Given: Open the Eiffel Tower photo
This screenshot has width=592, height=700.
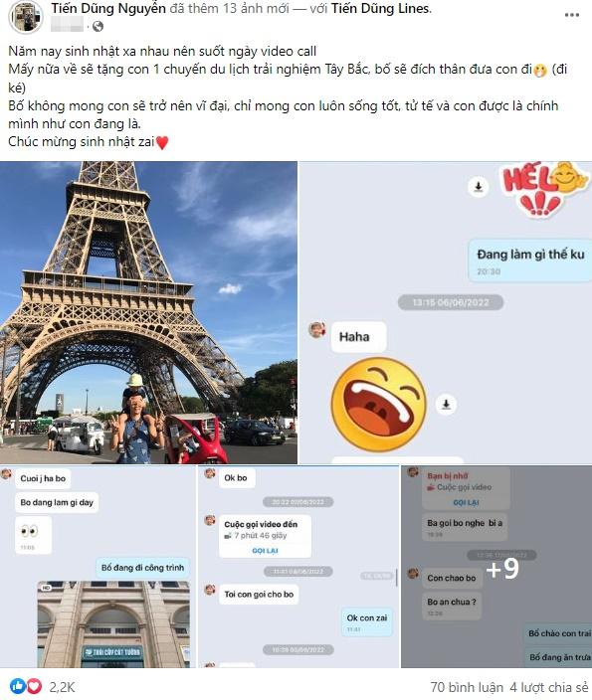Looking at the screenshot, I should click(x=148, y=312).
